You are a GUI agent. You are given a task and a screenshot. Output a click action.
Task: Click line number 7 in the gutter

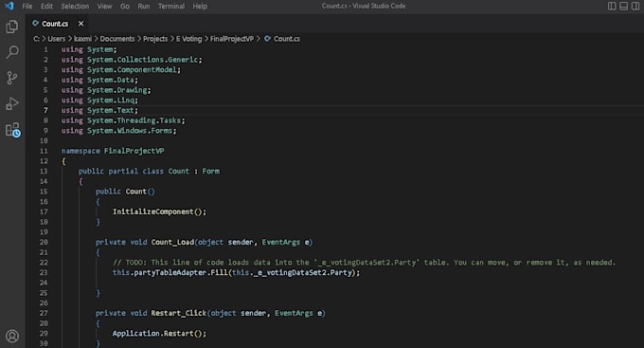45,110
